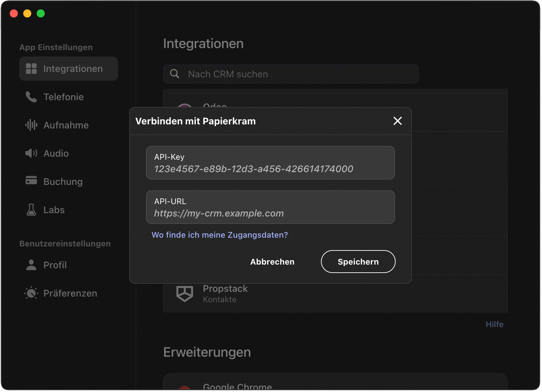Click the Labs flask icon
Image resolution: width=542 pixels, height=392 pixels.
31,210
